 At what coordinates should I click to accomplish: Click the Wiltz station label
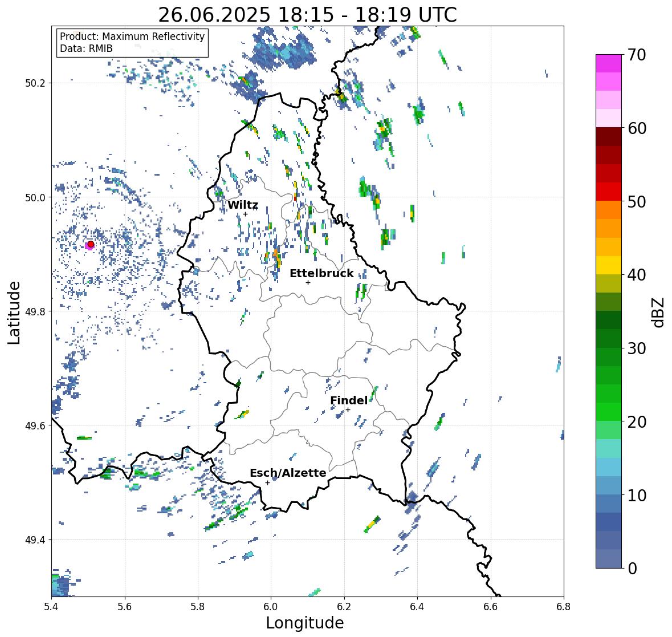pos(243,205)
